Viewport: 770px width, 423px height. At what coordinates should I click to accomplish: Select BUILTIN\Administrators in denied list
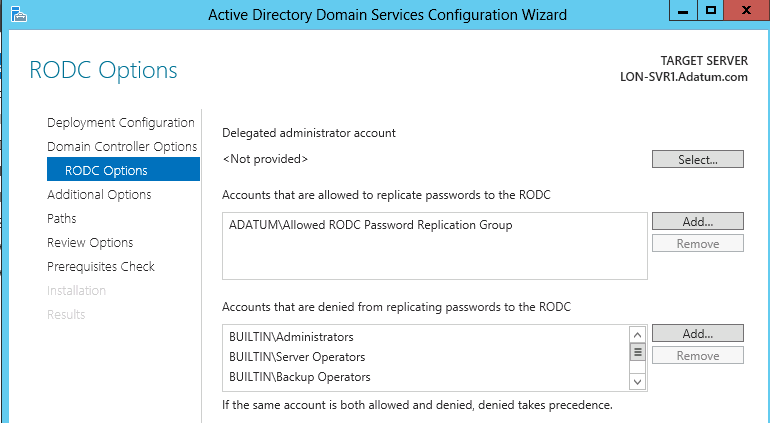point(291,337)
